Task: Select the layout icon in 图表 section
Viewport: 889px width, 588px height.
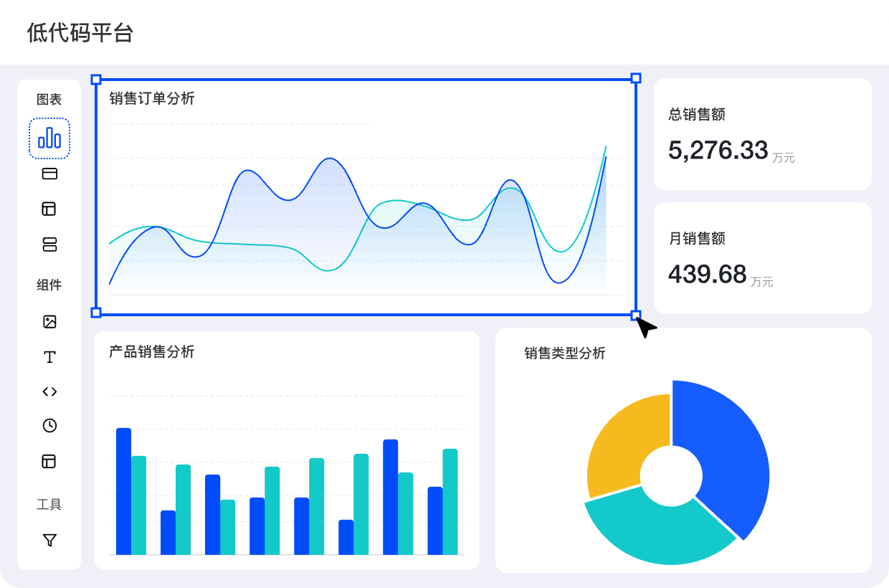Action: pos(49,209)
